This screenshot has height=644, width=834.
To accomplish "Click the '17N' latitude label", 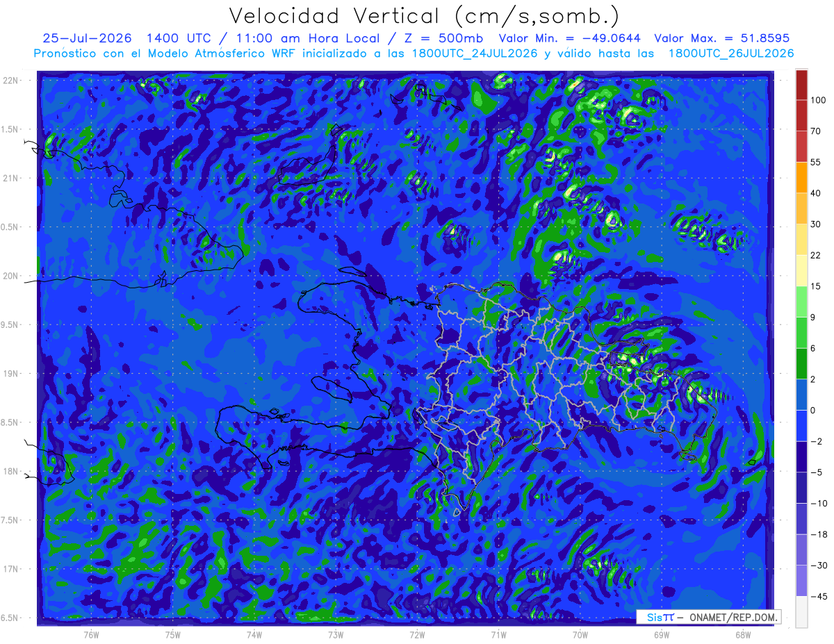I will 12,569.
